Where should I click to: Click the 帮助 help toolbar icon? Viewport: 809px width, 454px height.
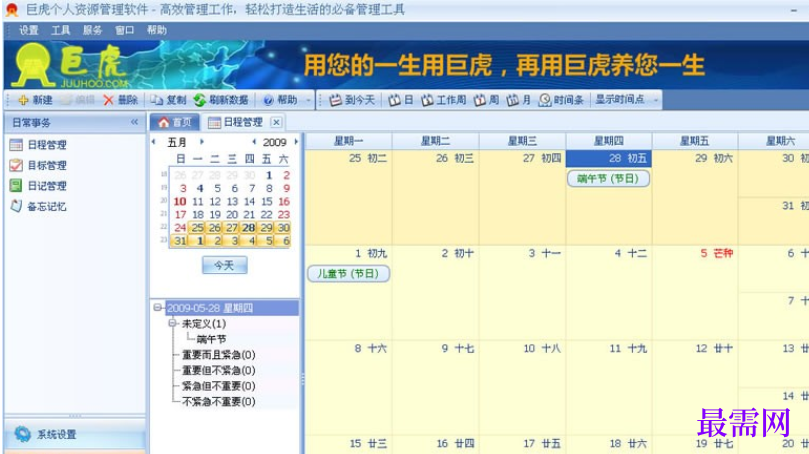280,100
